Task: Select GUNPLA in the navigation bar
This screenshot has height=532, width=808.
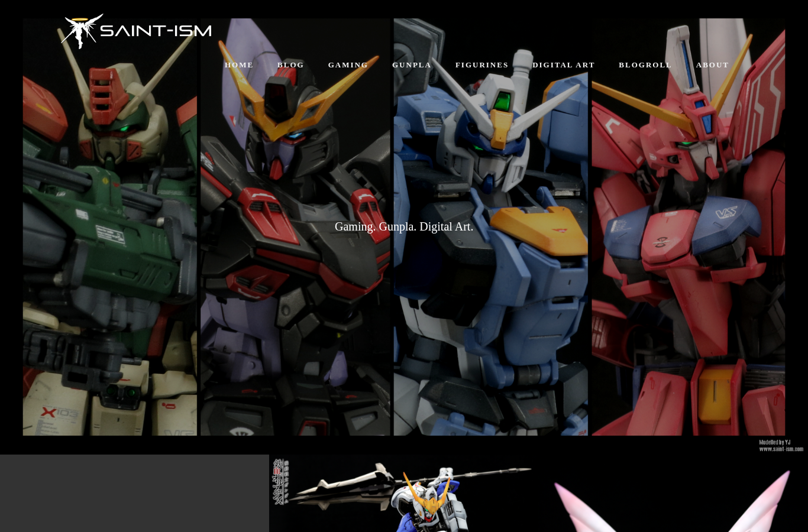Action: tap(412, 65)
